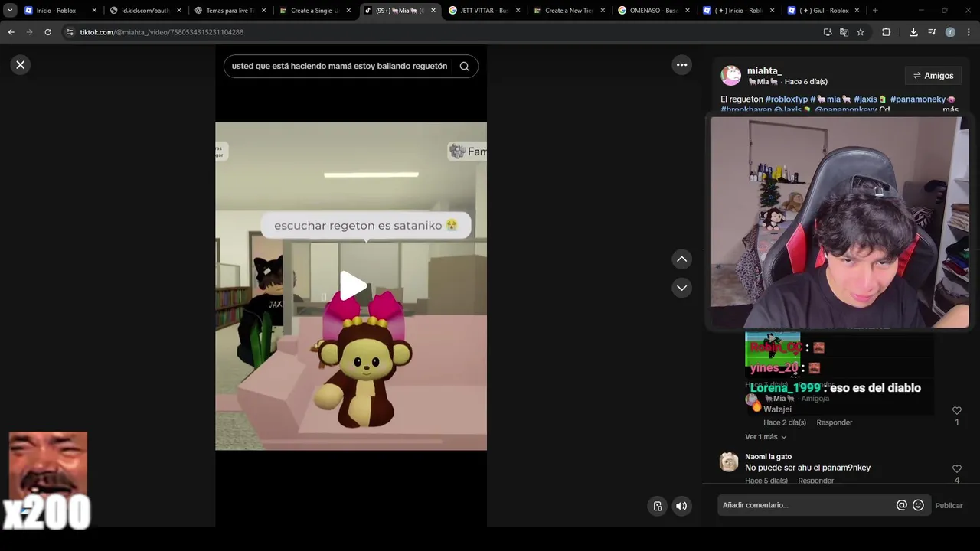Image resolution: width=980 pixels, height=551 pixels.
Task: Insert a mention with @ icon
Action: (x=901, y=505)
